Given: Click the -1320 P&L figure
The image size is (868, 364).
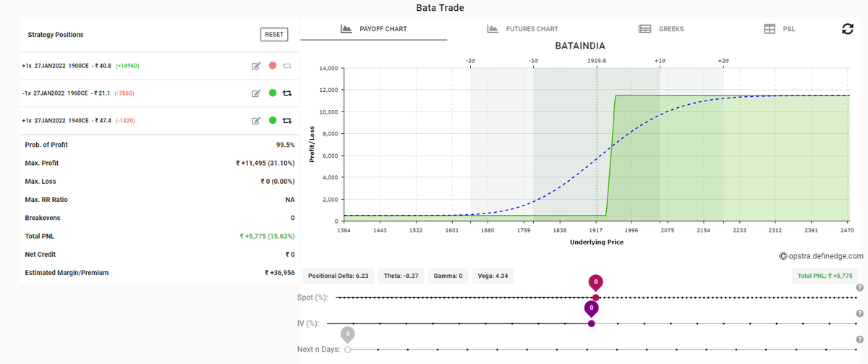Looking at the screenshot, I should 127,121.
